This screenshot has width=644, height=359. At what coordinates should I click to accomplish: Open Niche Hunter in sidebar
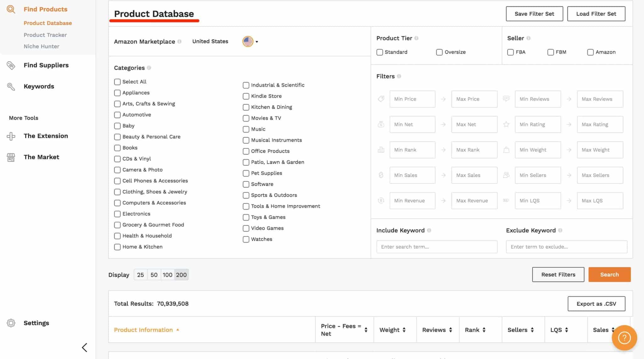pyautogui.click(x=42, y=46)
